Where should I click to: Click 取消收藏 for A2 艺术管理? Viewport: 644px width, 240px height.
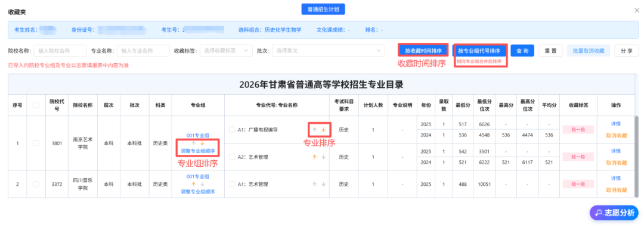pos(616,163)
